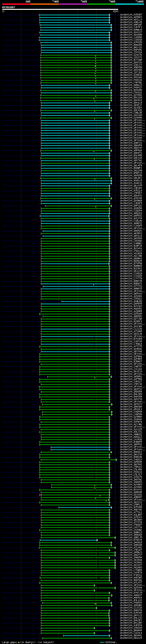This screenshot has height=644, width=146.
Task: Select hit label UniRef100_Q93134
Action: point(131,334)
